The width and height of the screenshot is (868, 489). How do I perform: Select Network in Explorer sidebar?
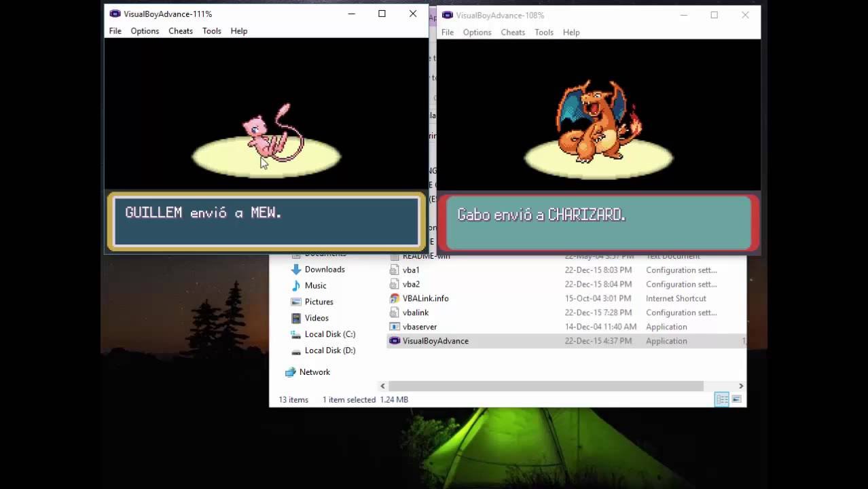(x=314, y=372)
